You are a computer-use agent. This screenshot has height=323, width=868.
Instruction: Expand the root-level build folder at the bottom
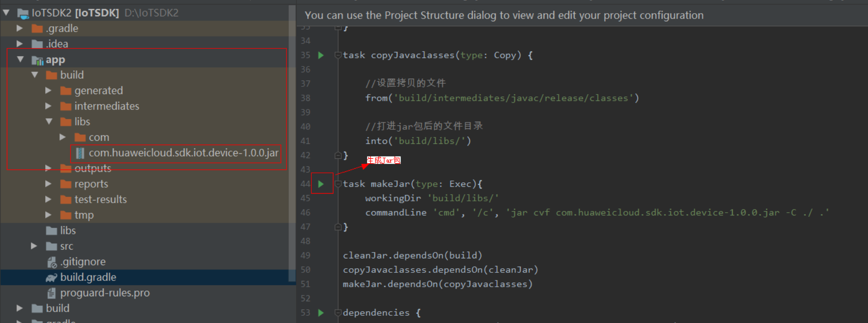click(20, 308)
